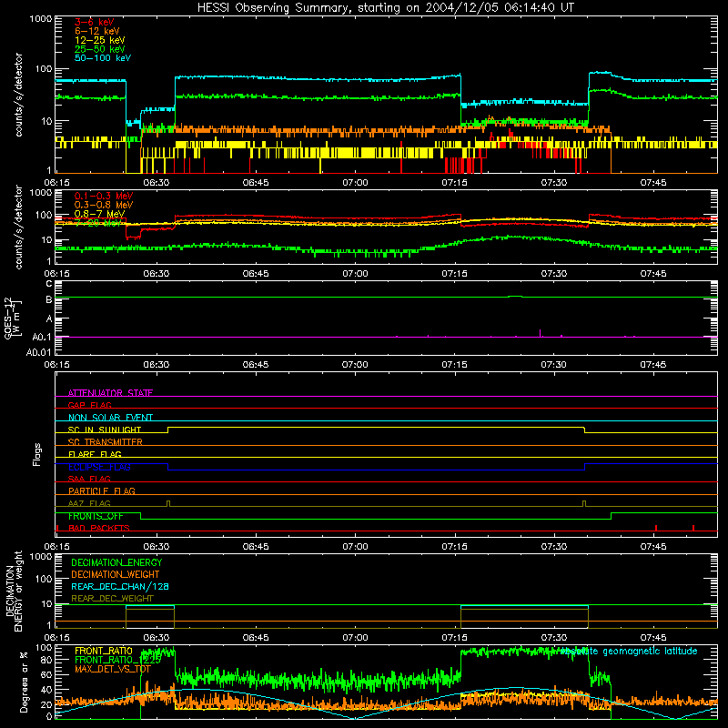Screen dimensions: 728x728
Task: Click the 'A0.1' tick label in GOES panel
Action: (x=42, y=337)
